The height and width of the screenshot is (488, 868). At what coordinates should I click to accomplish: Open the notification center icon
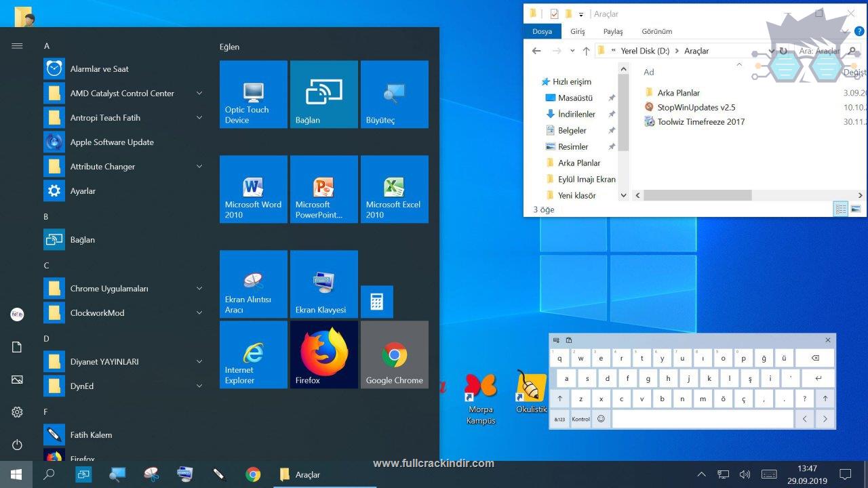845,474
